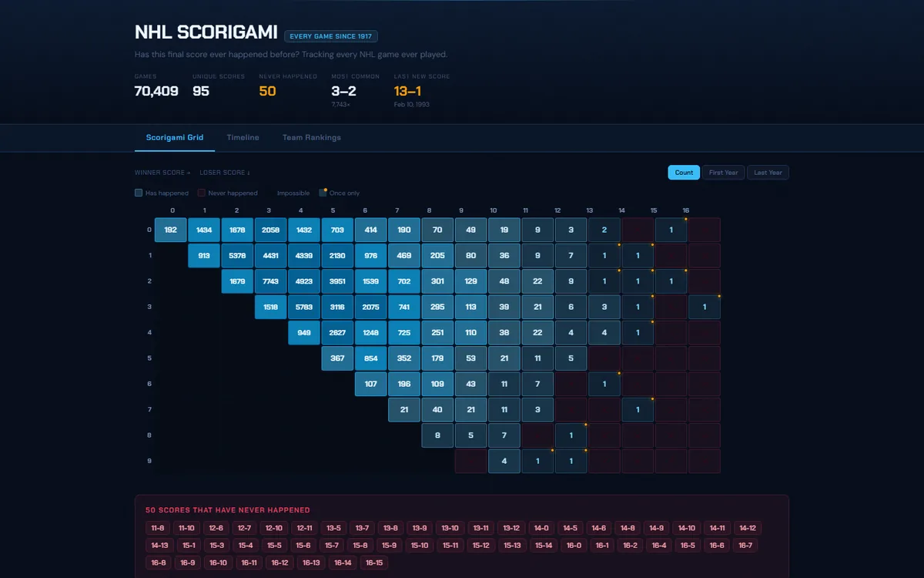Choose the 15-5 score chip

(x=274, y=546)
